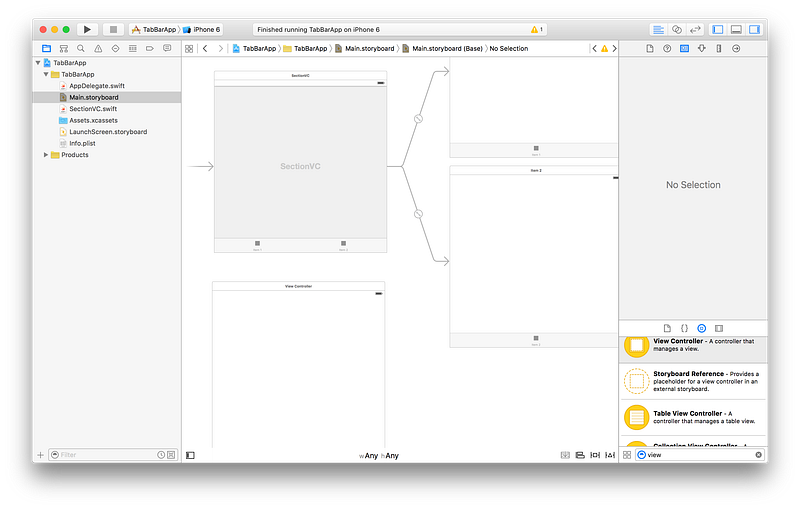Expand the Products folder
This screenshot has height=509, width=800.
(46, 155)
